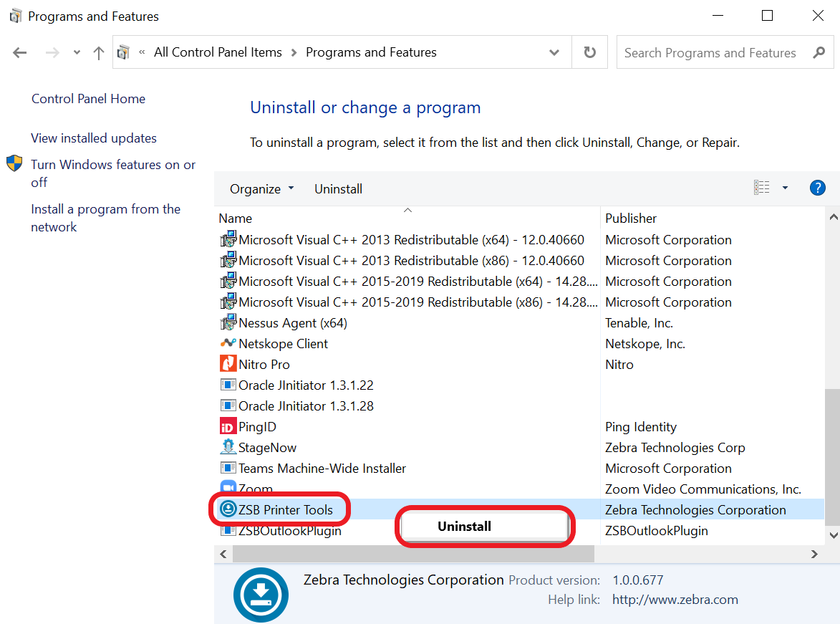Click the Netskope Client icon
The height and width of the screenshot is (624, 840).
click(228, 344)
